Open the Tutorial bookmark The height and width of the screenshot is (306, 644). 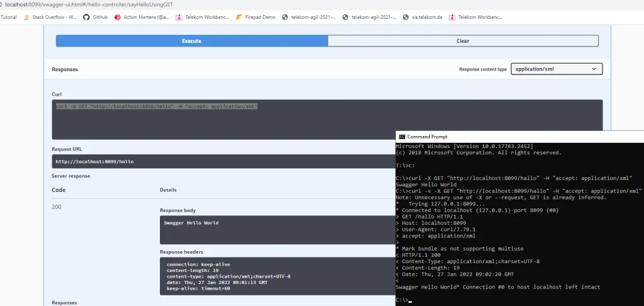9,17
